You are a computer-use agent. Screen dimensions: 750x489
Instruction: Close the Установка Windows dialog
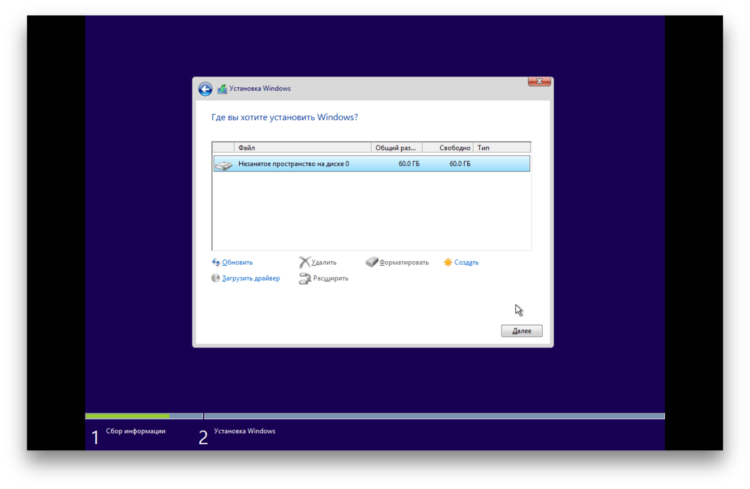539,82
